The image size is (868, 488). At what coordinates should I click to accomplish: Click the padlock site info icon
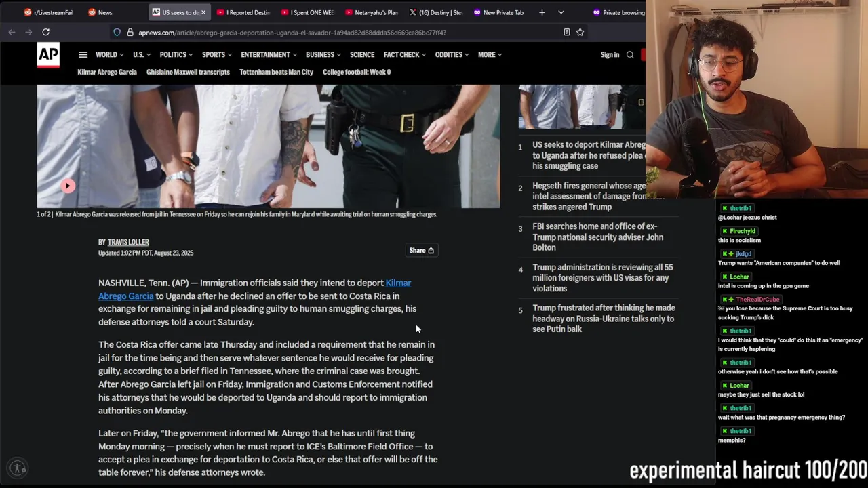point(130,32)
